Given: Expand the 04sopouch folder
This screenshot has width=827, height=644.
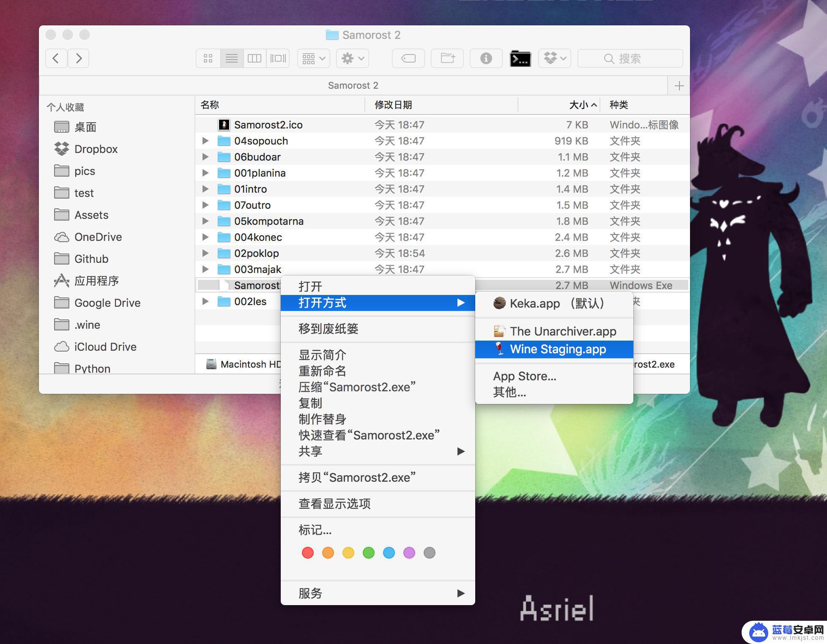Looking at the screenshot, I should tap(205, 141).
